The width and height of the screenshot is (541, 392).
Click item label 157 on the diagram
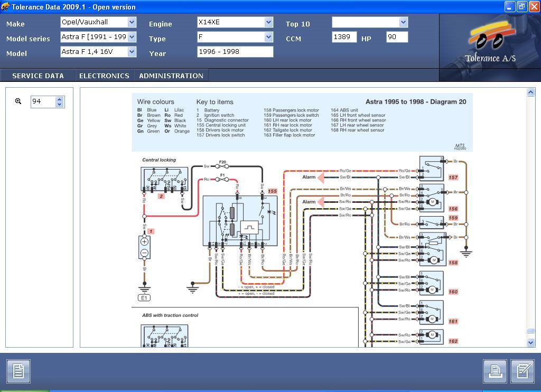(x=453, y=178)
